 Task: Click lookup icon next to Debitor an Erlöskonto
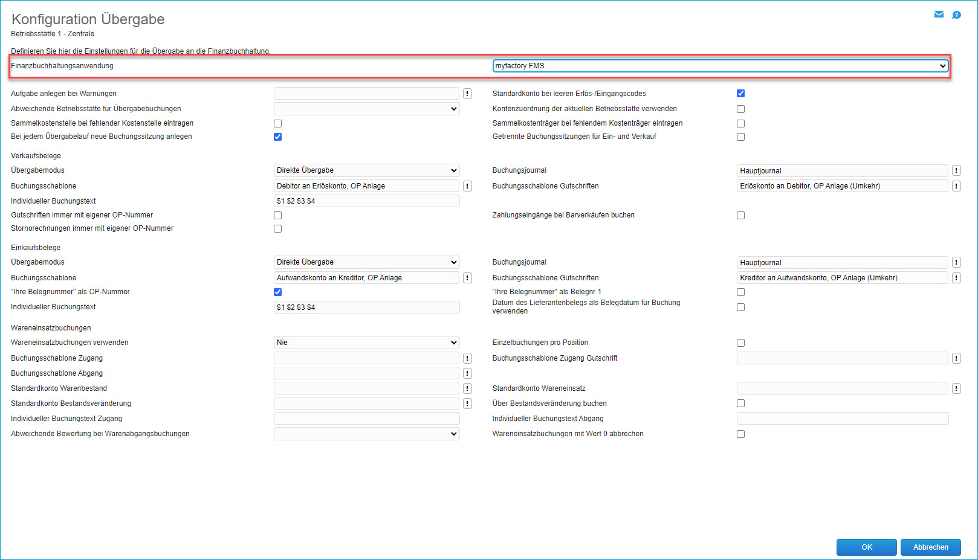(x=467, y=186)
